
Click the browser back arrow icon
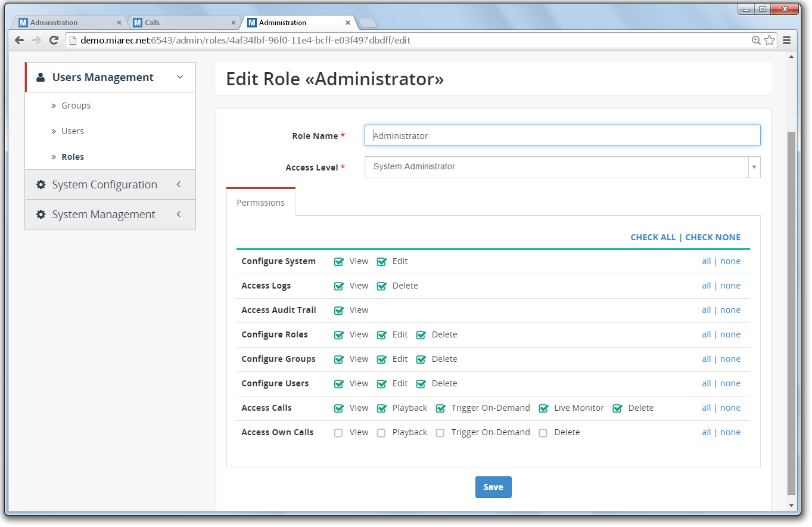tap(20, 41)
